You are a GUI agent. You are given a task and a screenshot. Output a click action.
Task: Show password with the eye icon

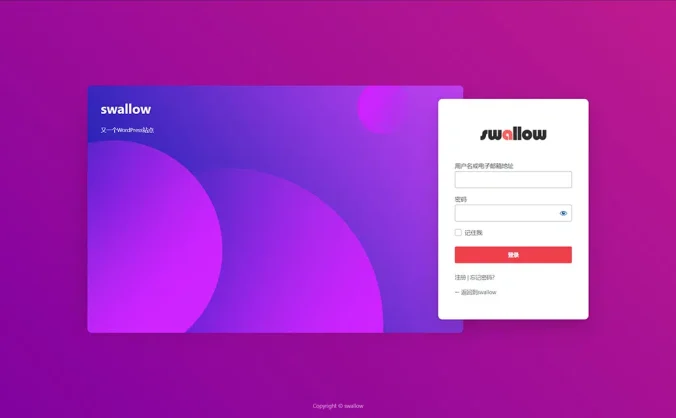coord(564,213)
